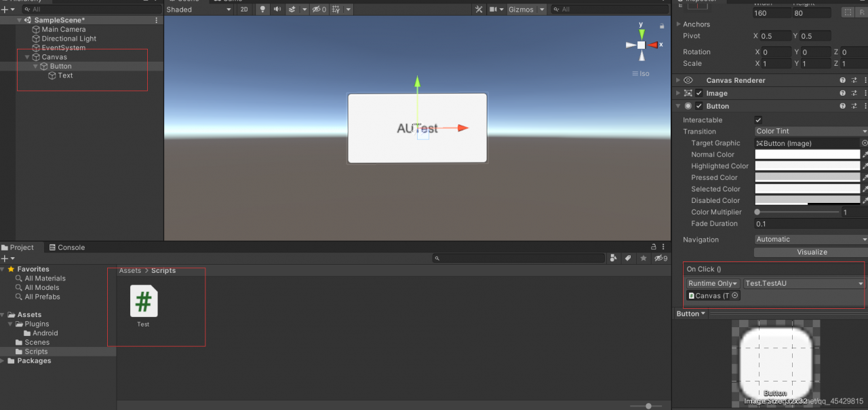Open Hierarchy SampleScene options menu
The height and width of the screenshot is (410, 868).
(x=157, y=20)
